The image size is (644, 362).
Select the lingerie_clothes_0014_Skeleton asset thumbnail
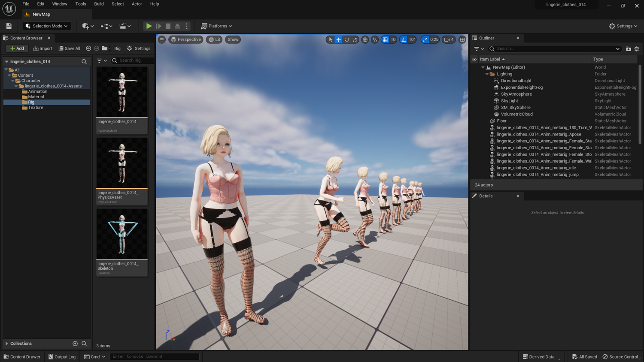pyautogui.click(x=122, y=242)
